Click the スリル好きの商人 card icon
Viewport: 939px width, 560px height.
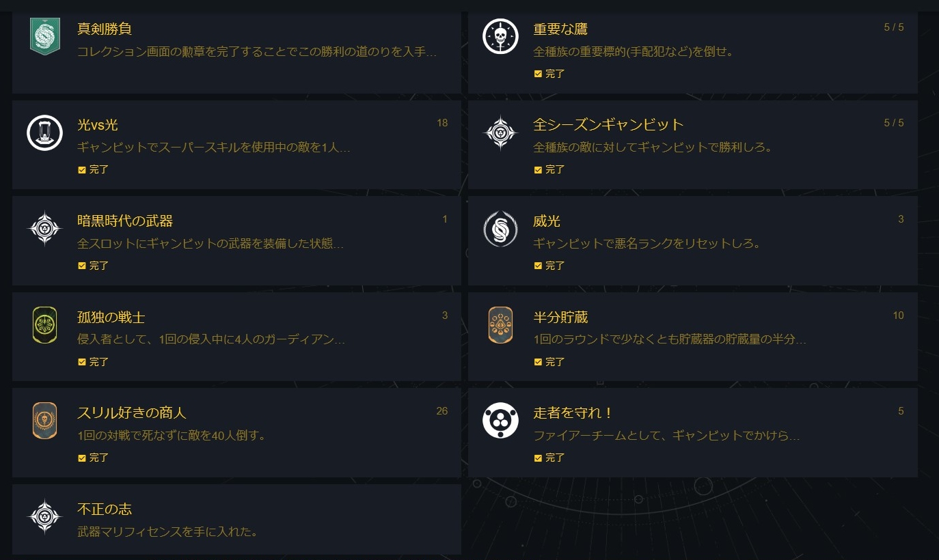(45, 421)
